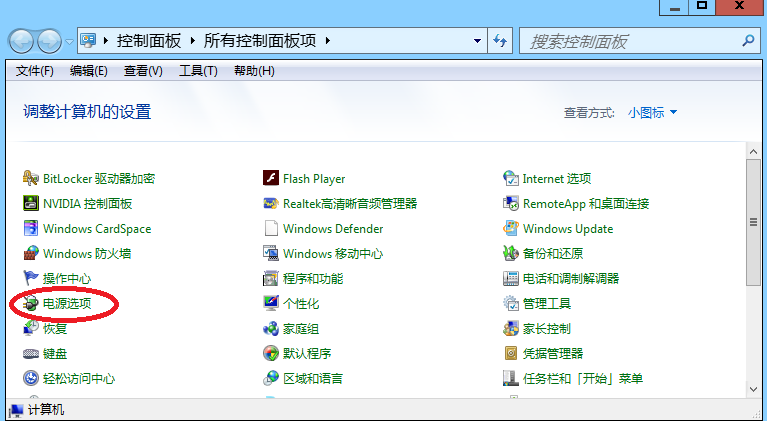767x421 pixels.
Task: Click the vertical scrollbar down arrow
Action: pyautogui.click(x=754, y=389)
